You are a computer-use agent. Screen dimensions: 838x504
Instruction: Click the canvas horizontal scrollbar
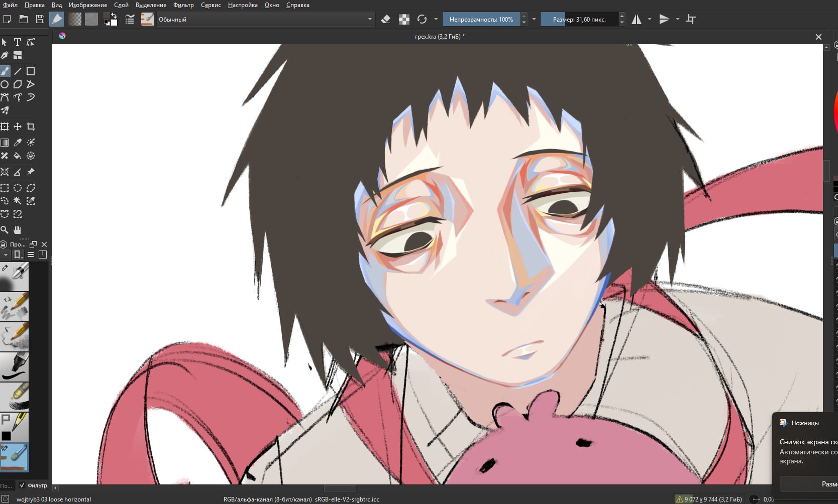(x=340, y=488)
